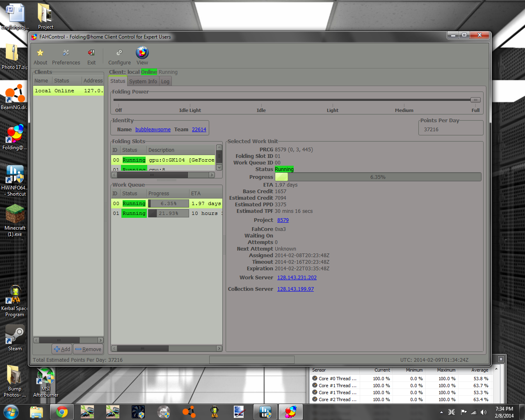The width and height of the screenshot is (525, 420).
Task: Click the Remove client button
Action: 88,349
